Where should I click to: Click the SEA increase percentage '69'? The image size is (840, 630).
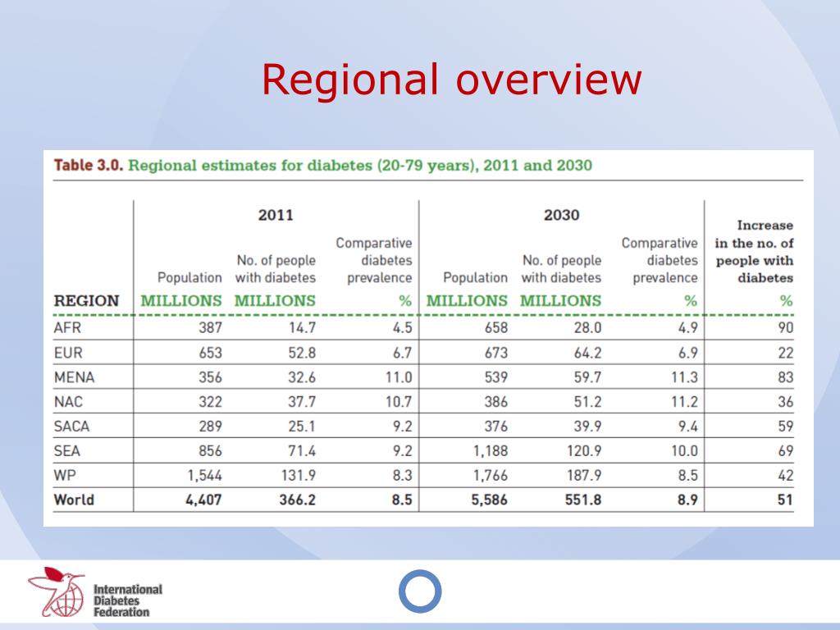point(785,451)
